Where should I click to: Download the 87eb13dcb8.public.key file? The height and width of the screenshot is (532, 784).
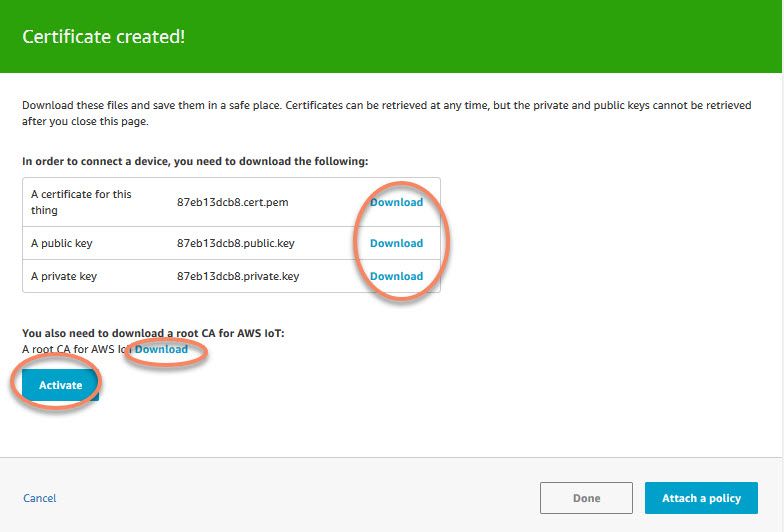pyautogui.click(x=396, y=243)
